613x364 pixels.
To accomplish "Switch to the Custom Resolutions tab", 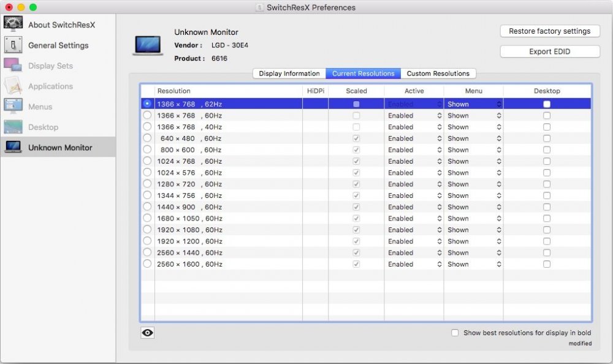I will (438, 73).
